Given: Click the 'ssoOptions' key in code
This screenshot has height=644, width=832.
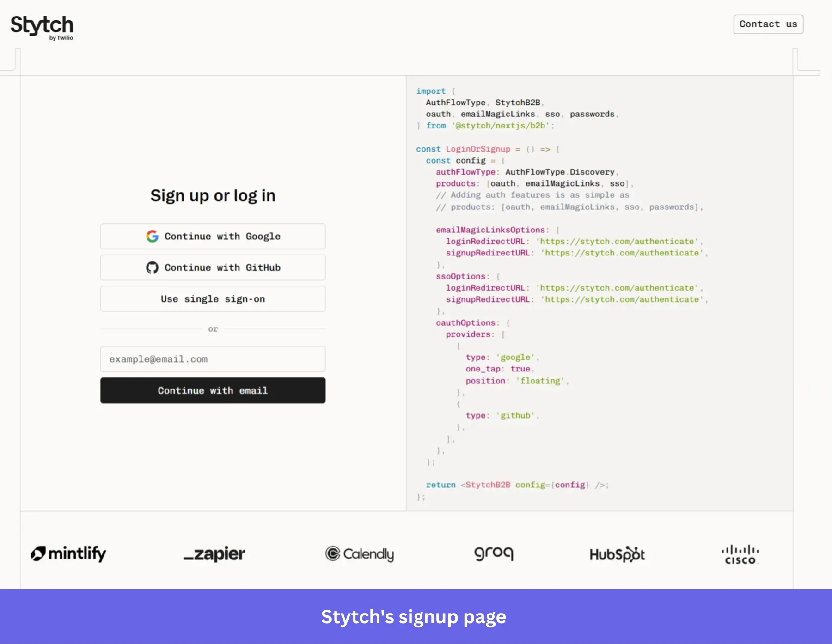Looking at the screenshot, I should click(461, 276).
